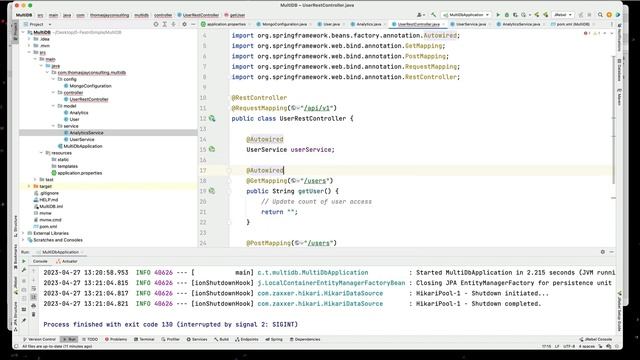Click the wrench icon in Run panel
Image resolution: width=640 pixels, height=360 pixels.
[x=24, y=270]
